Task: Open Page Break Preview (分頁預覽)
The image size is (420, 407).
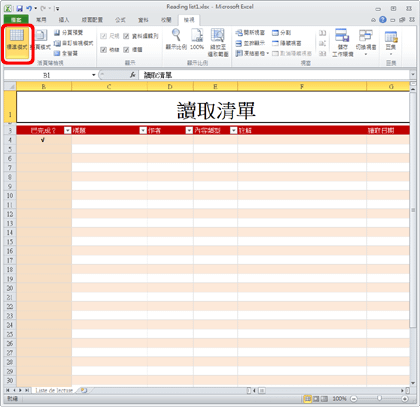Action: click(68, 33)
